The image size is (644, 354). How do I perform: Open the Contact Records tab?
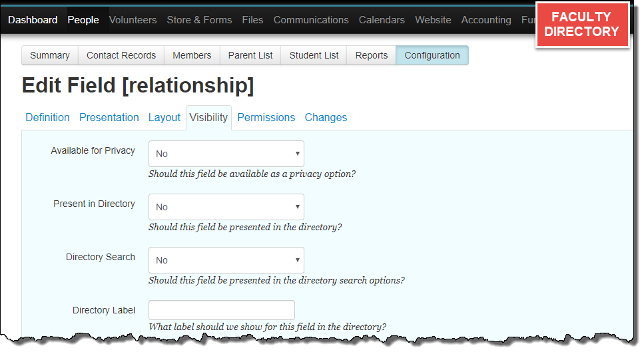(x=121, y=55)
